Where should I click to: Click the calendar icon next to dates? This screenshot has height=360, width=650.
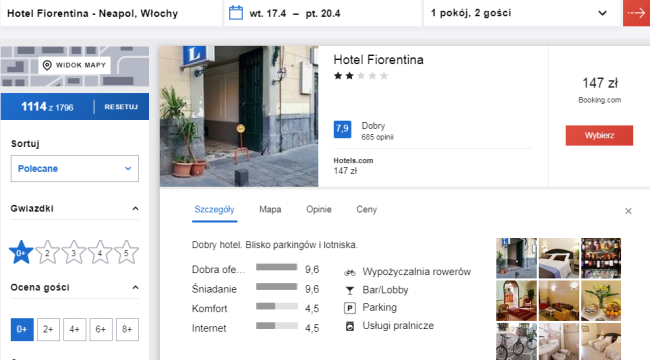coord(236,13)
